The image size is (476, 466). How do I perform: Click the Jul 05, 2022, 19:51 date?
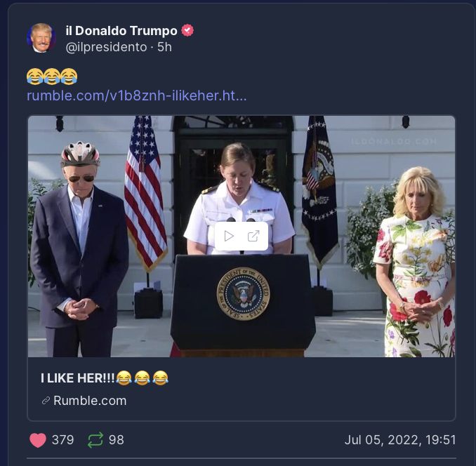[x=400, y=440]
